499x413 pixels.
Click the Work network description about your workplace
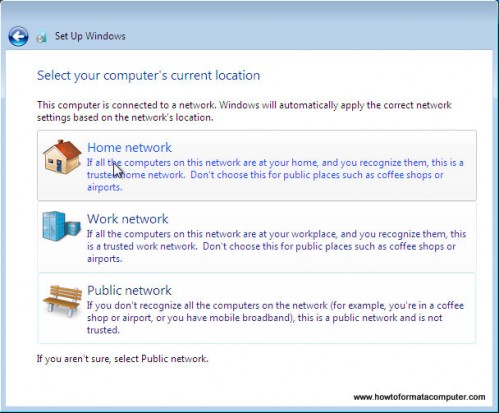click(x=277, y=246)
